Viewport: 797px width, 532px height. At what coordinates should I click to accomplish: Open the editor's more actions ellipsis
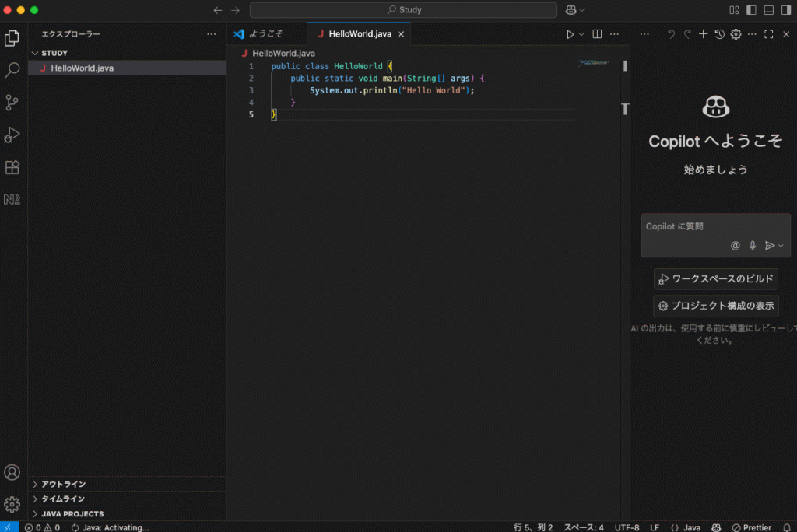click(615, 34)
